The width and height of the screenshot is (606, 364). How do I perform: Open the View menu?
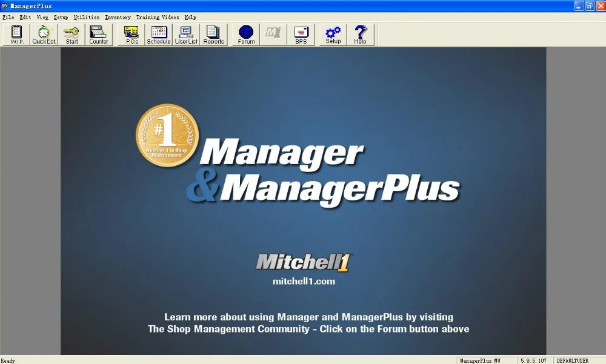pos(42,18)
